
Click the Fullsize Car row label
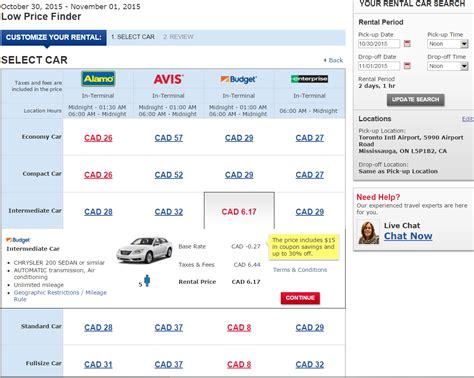(44, 363)
